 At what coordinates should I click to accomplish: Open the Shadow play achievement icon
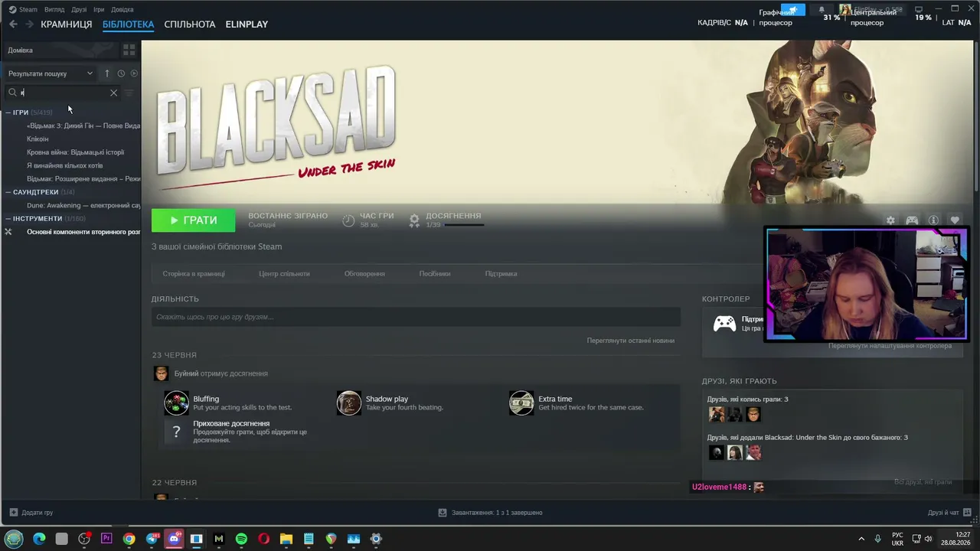349,403
